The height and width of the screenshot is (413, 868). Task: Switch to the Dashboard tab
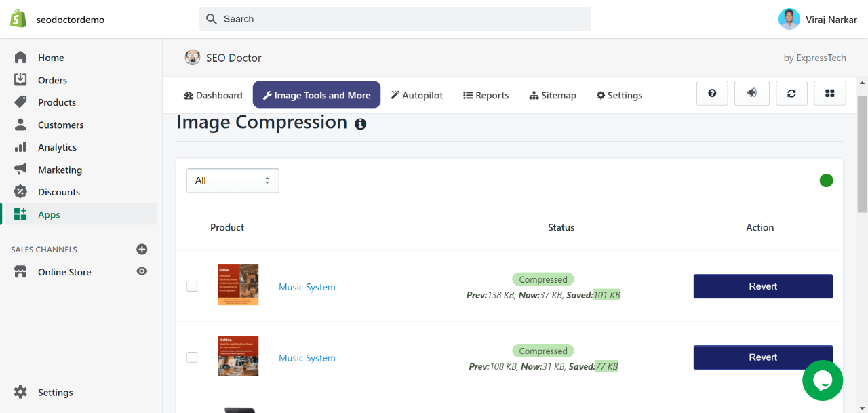click(213, 95)
